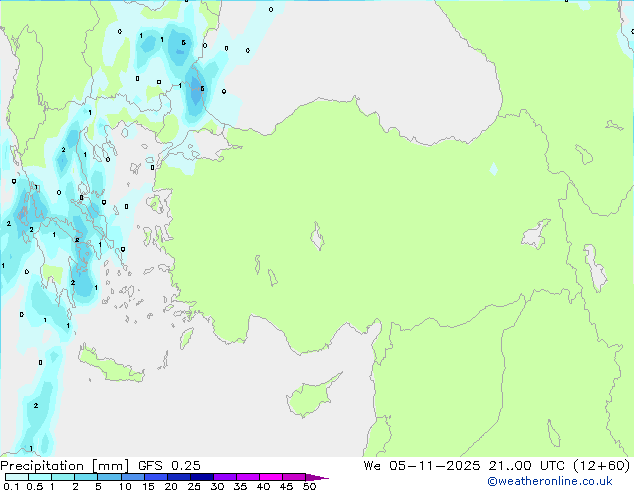Click the island of Crete on the map
Screen dimensions: 634x490
pos(111,365)
